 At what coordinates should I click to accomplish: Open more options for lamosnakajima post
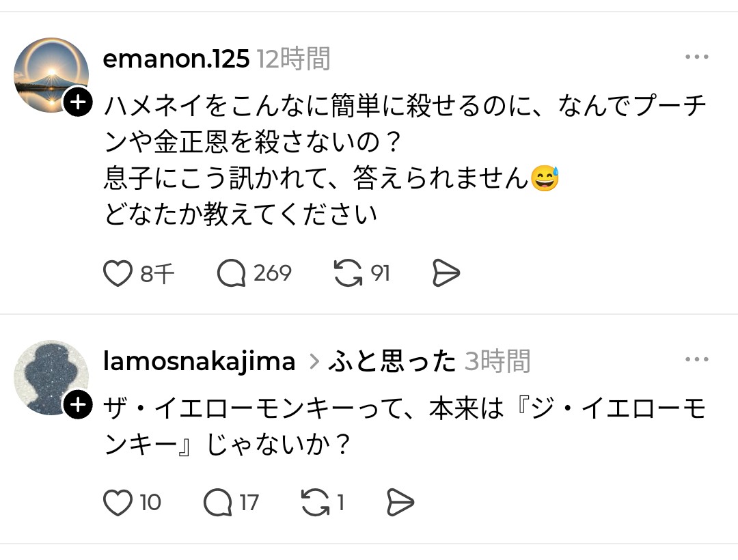pos(696,360)
